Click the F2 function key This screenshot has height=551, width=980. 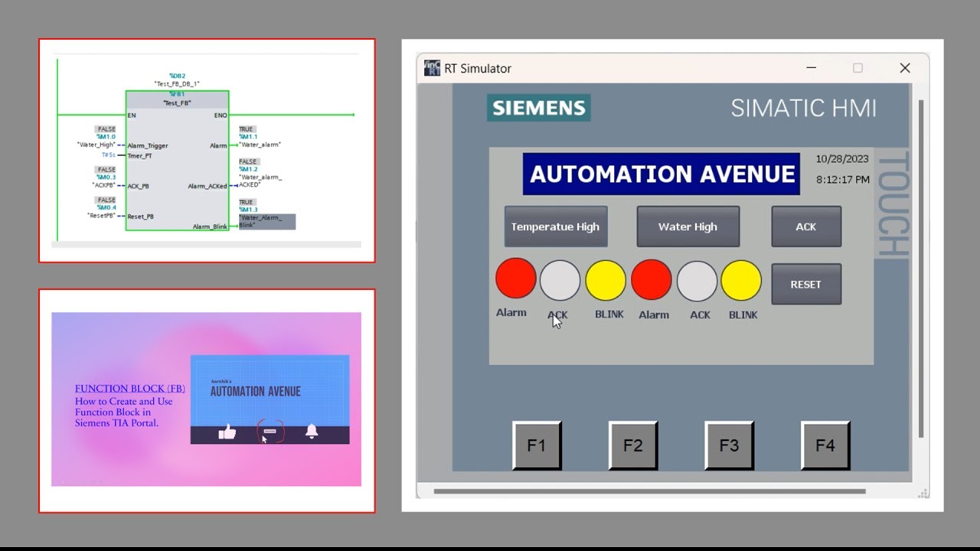coord(633,445)
